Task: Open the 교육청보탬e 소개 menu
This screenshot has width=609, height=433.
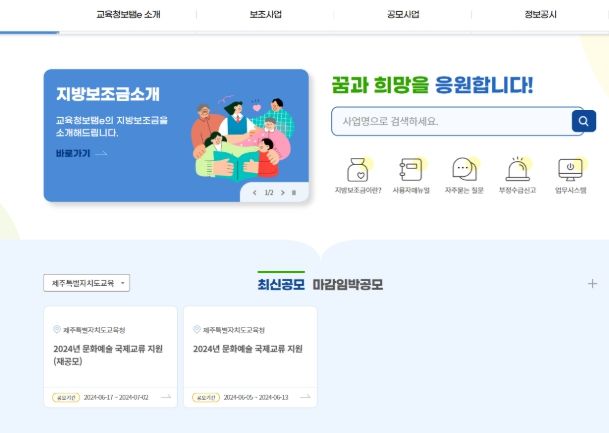Action: click(128, 15)
